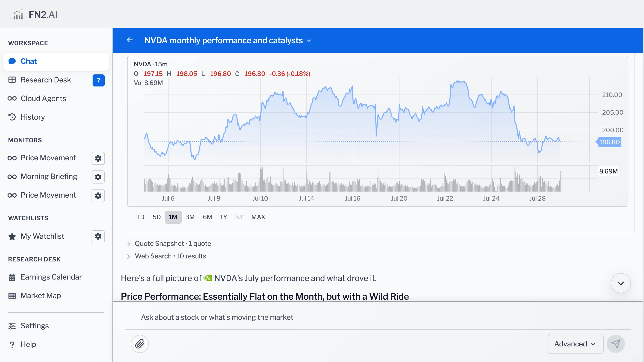The width and height of the screenshot is (644, 362).
Task: Click the scroll-down chevron button
Action: click(621, 283)
